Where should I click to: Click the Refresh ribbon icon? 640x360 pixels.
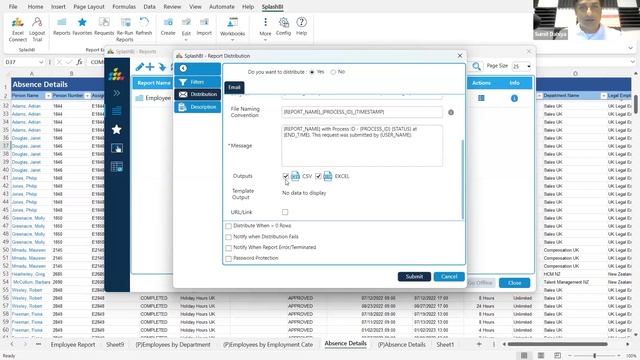pyautogui.click(x=144, y=26)
